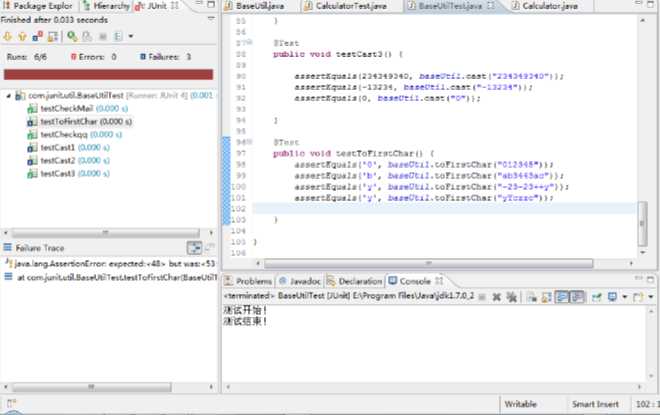Viewport: 660px width, 415px height.
Task: Select the testCast1 test result
Action: point(69,148)
